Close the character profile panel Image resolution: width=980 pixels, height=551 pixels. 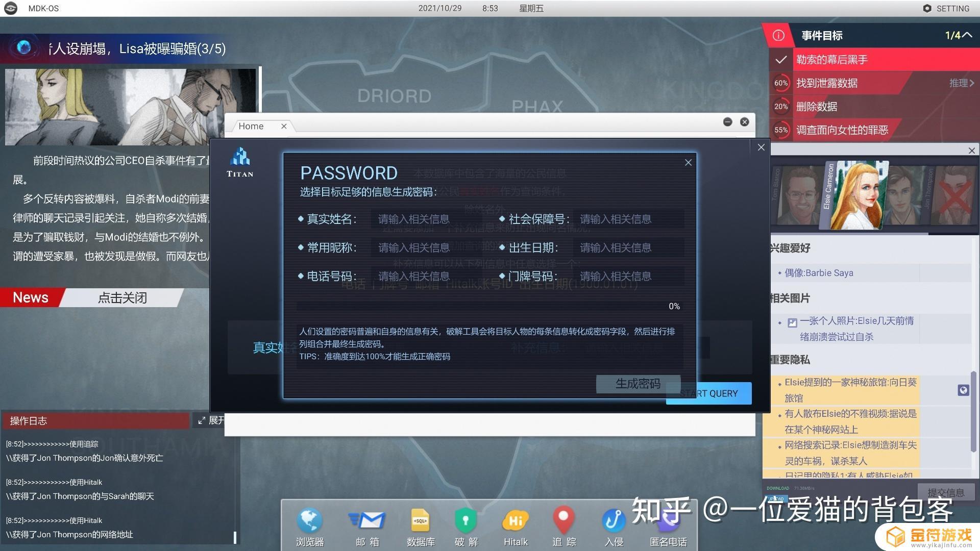pyautogui.click(x=971, y=151)
